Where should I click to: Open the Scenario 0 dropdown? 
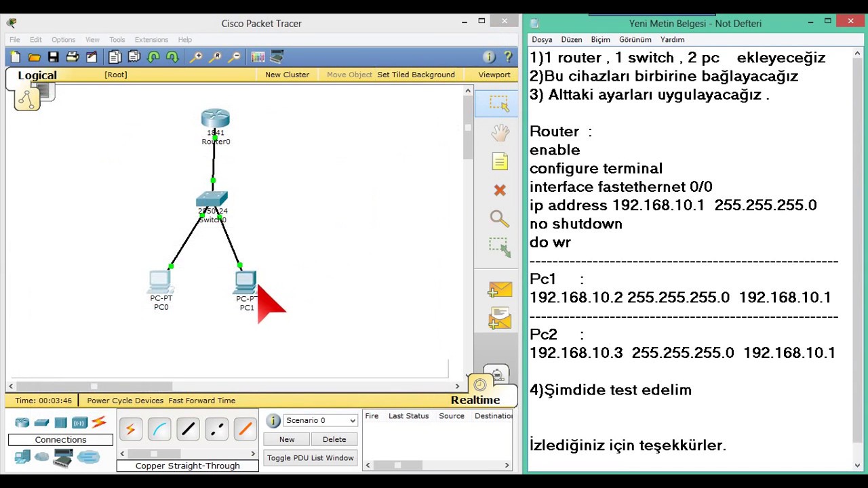[x=320, y=420]
